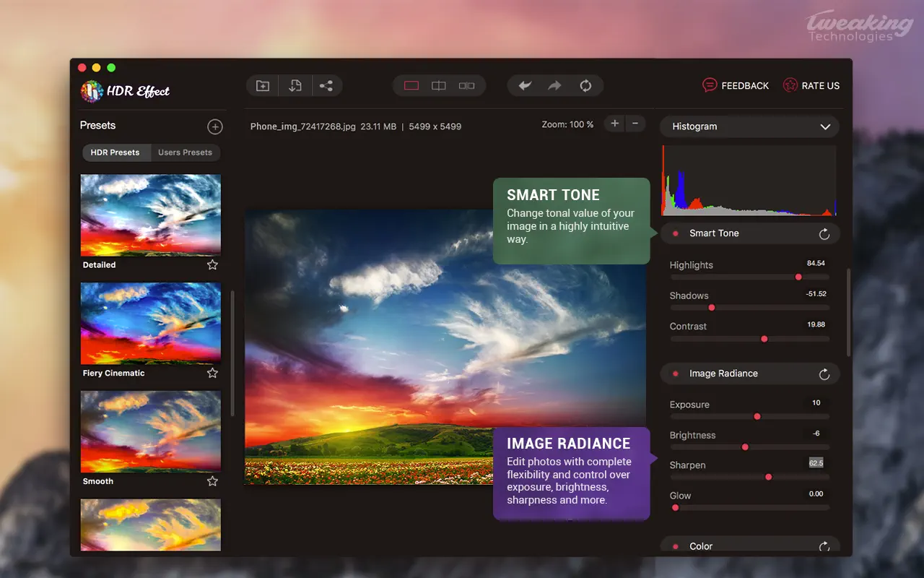The width and height of the screenshot is (924, 578).
Task: Click the export image icon in toolbar
Action: point(295,86)
